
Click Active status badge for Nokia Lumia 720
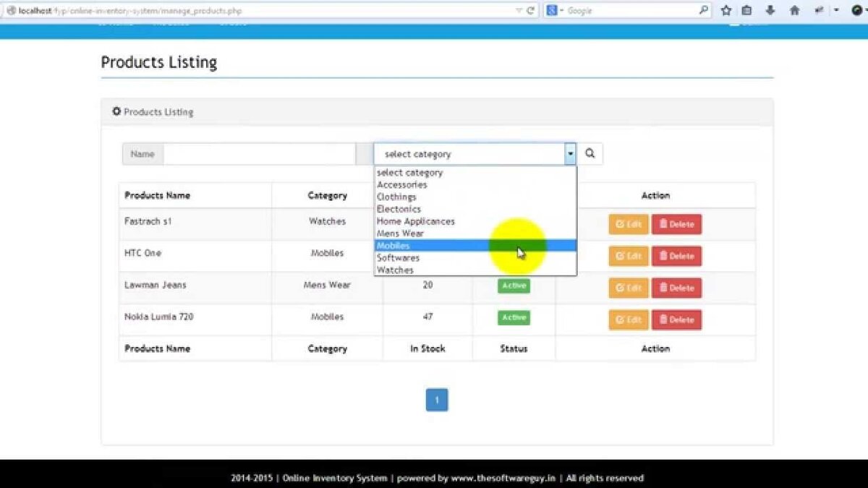(514, 317)
